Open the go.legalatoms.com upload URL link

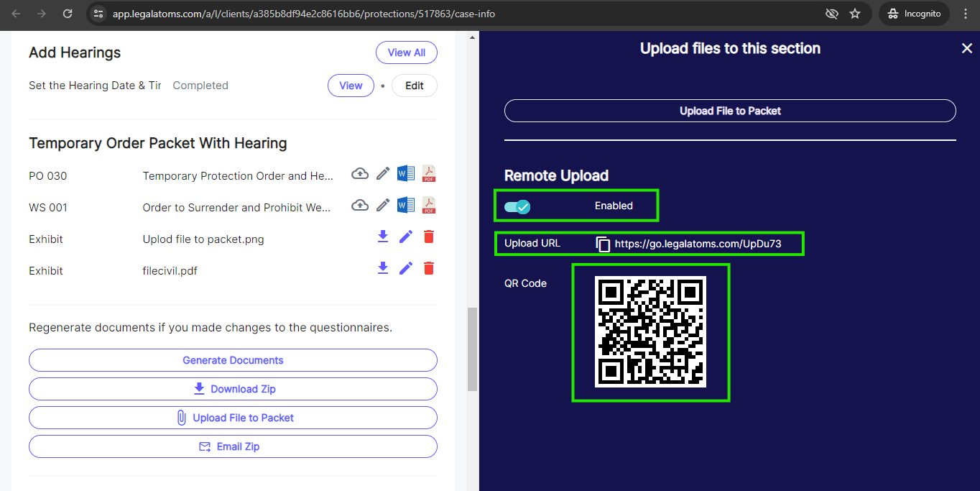698,244
